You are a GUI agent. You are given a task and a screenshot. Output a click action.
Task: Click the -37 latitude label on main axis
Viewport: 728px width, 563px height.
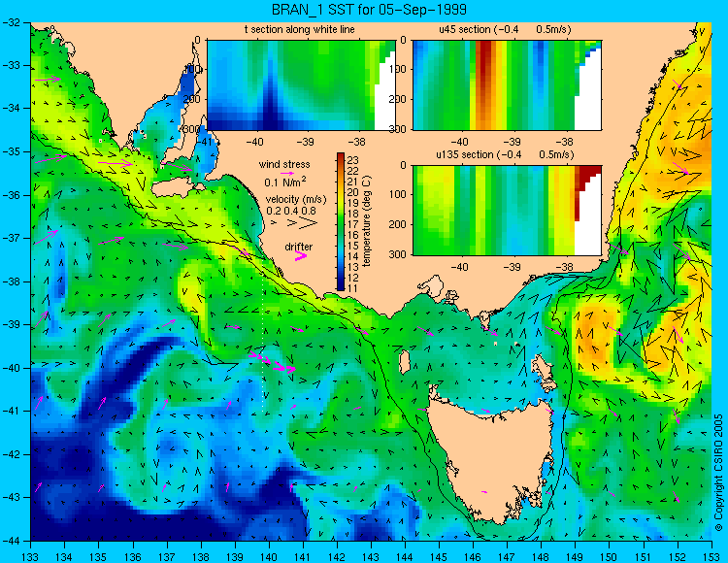11,238
